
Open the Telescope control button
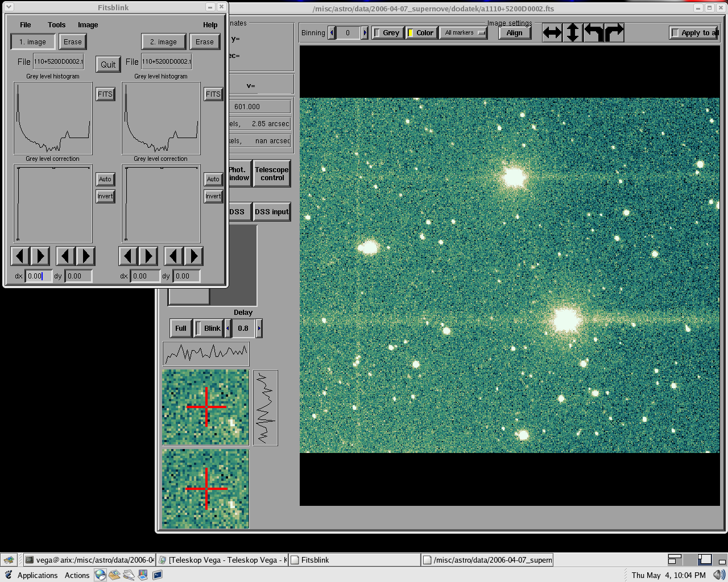tap(272, 174)
